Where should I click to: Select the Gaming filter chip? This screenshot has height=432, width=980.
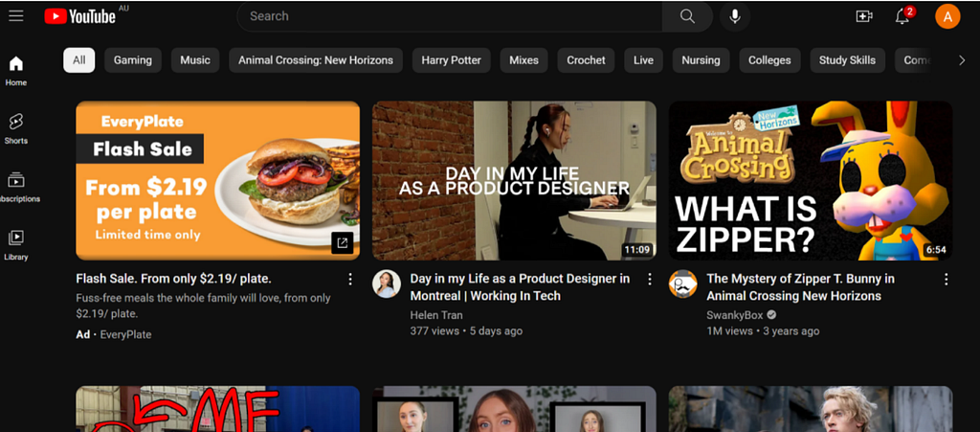click(x=133, y=60)
